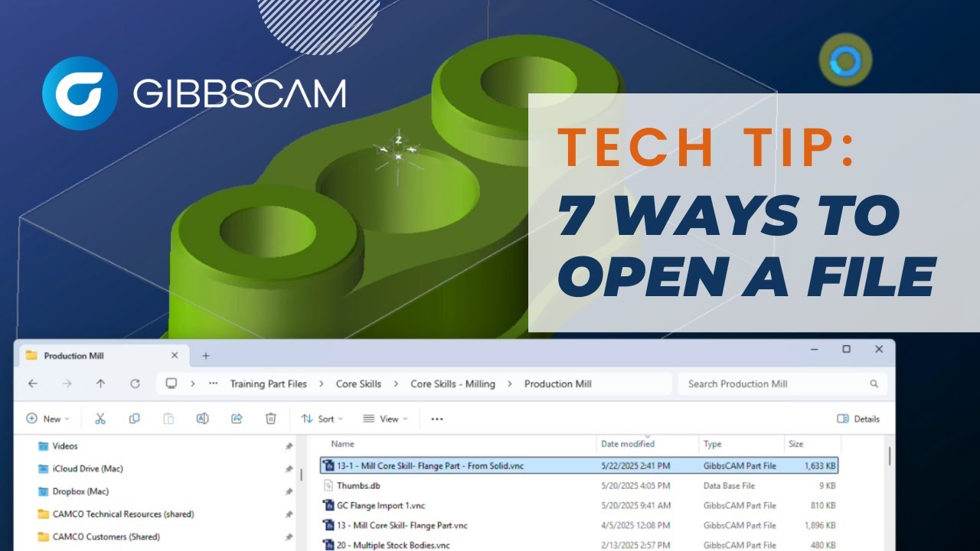Screen dimensions: 980x551
Task: Click the Paste clipboard icon
Action: click(168, 419)
